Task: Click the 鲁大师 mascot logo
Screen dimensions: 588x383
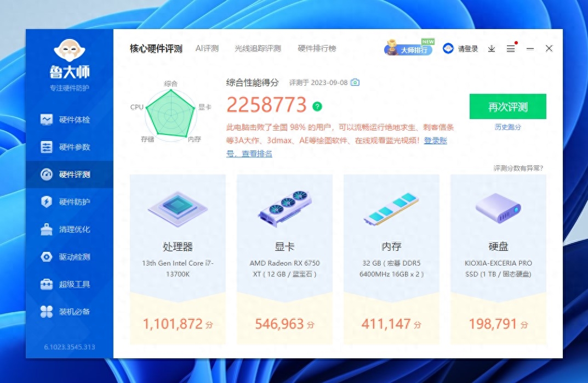Action: tap(70, 50)
